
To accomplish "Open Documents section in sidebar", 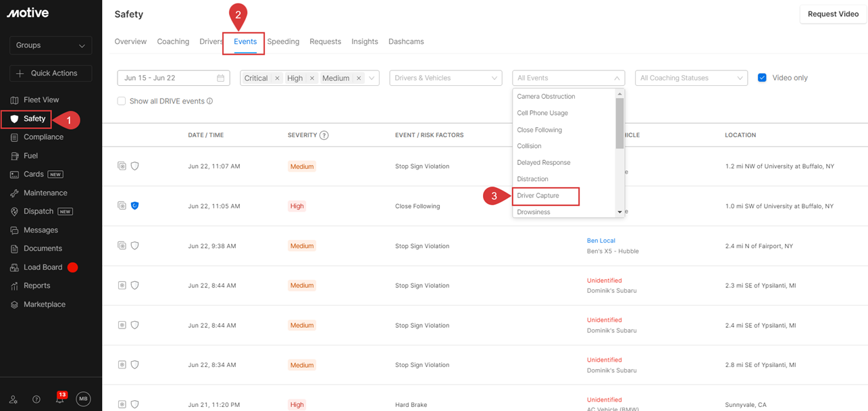I will [43, 249].
